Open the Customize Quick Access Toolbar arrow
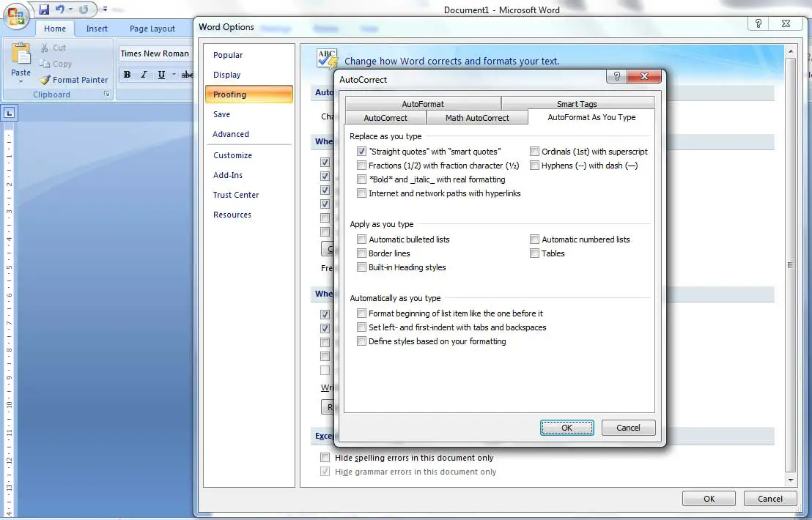This screenshot has height=520, width=812. [105, 10]
